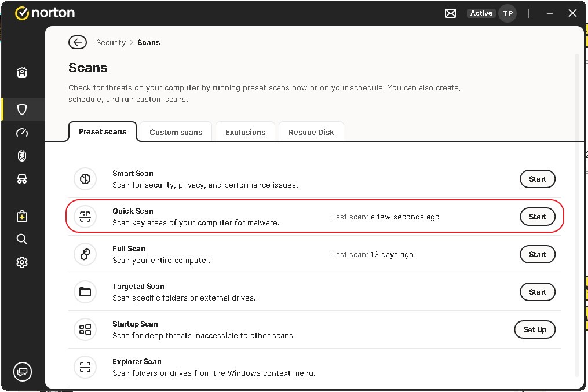
Task: Open the Search sidebar icon
Action: 22,239
